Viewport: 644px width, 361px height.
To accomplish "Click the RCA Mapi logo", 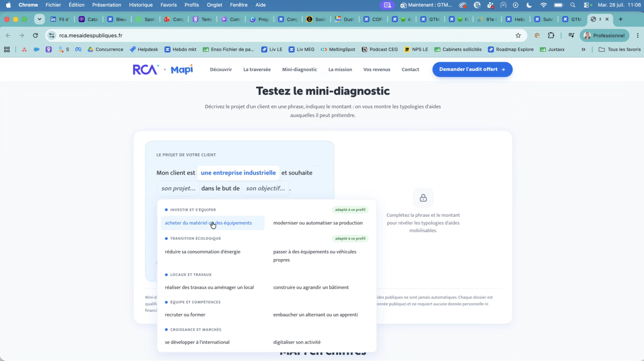I will [163, 70].
